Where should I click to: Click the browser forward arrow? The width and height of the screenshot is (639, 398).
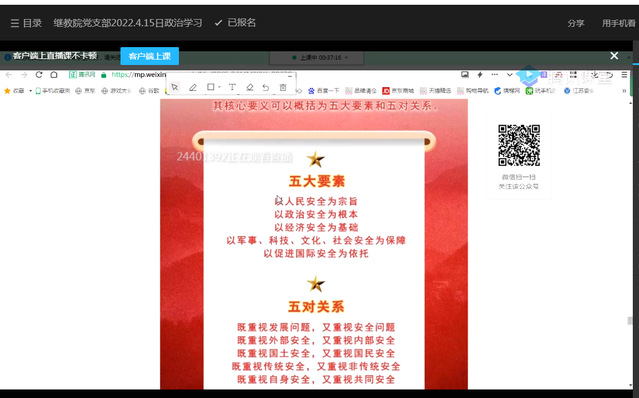click(24, 75)
